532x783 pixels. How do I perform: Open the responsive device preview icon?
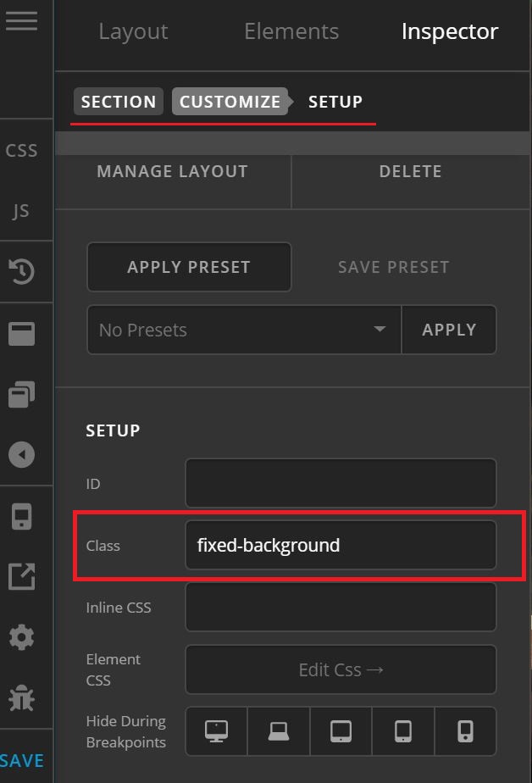point(22,517)
